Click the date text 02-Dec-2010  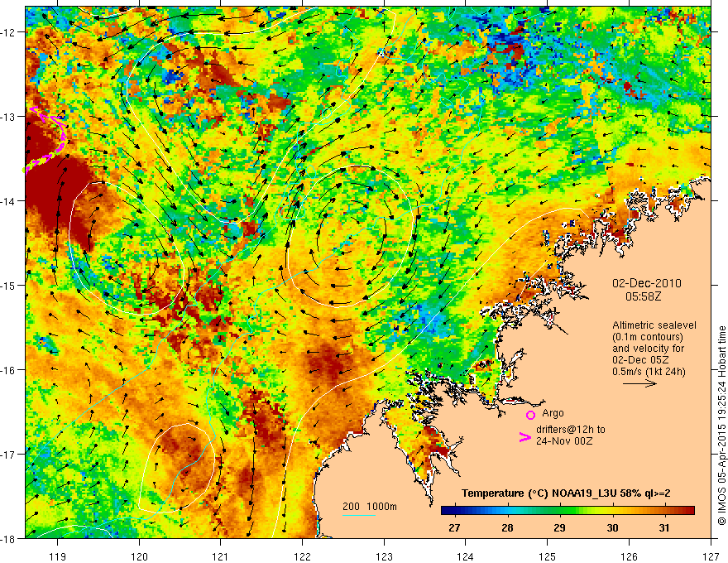(647, 283)
